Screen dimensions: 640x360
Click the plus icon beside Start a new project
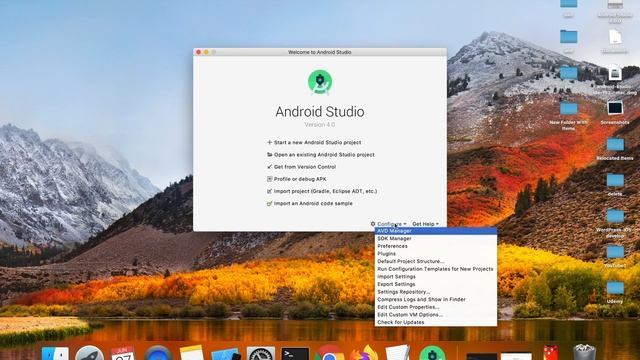[x=269, y=142]
